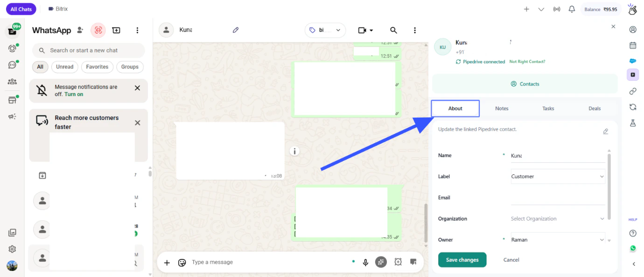Select the All chats filter chip
Image resolution: width=644 pixels, height=277 pixels.
[40, 67]
